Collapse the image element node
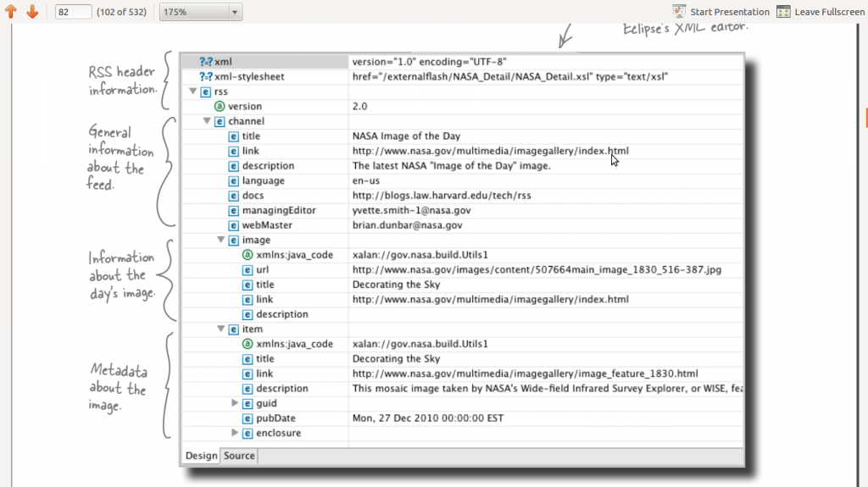868x487 pixels. [x=220, y=240]
